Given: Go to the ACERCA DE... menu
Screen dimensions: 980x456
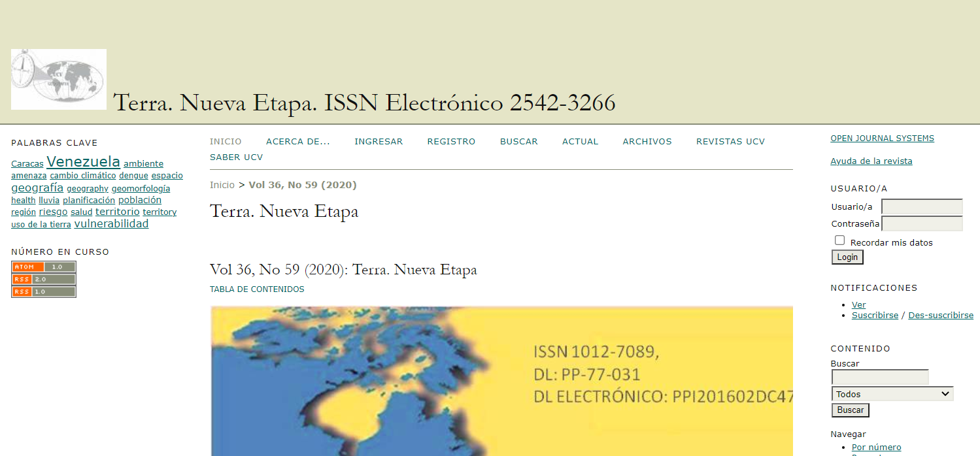Looking at the screenshot, I should pyautogui.click(x=297, y=142).
